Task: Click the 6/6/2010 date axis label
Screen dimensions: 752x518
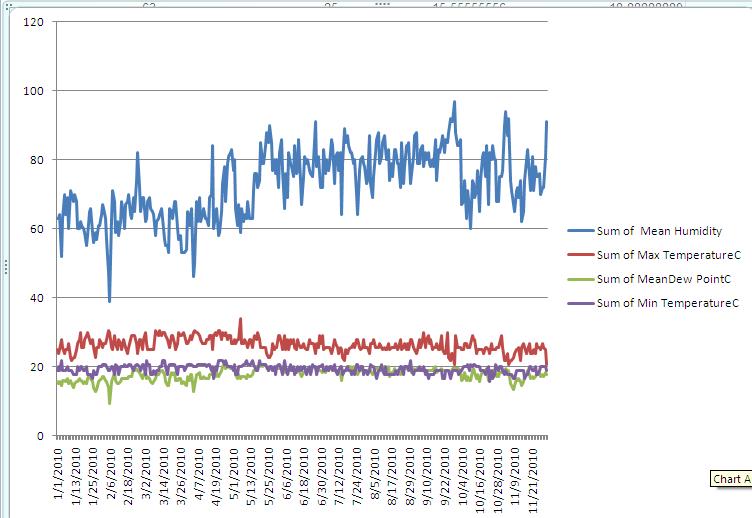Action: (x=286, y=474)
